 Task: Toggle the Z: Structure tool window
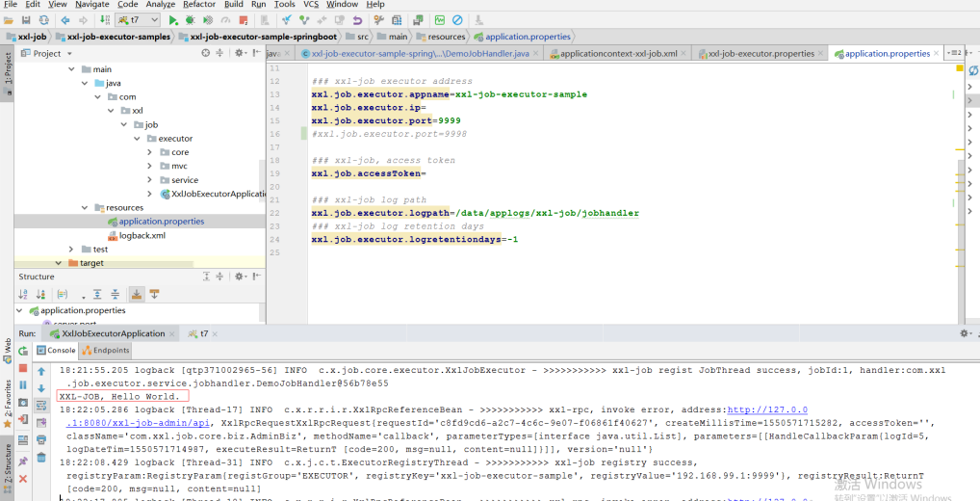[8, 470]
